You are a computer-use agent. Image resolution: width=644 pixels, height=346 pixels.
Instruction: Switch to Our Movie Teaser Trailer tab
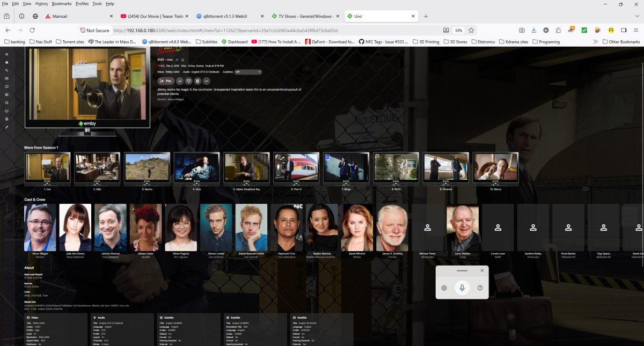point(155,17)
